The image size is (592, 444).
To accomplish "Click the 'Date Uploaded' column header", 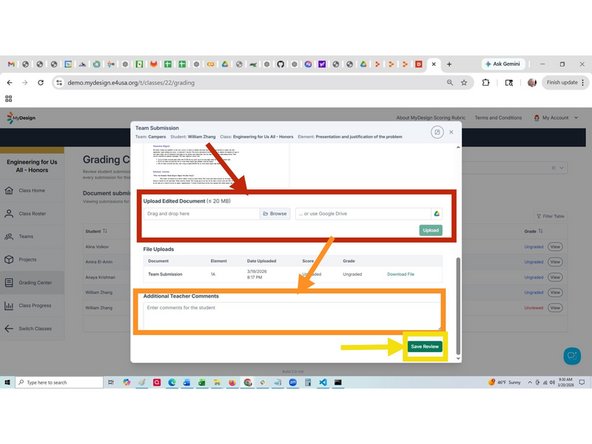I will (262, 261).
